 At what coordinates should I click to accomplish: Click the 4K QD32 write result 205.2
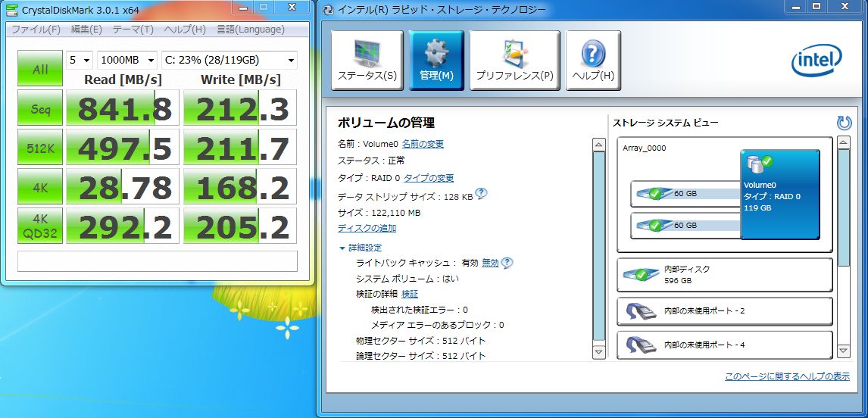pos(240,226)
